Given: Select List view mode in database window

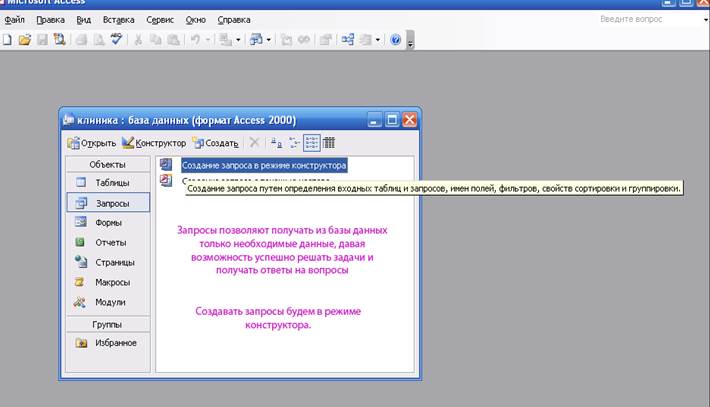Looking at the screenshot, I should 311,143.
